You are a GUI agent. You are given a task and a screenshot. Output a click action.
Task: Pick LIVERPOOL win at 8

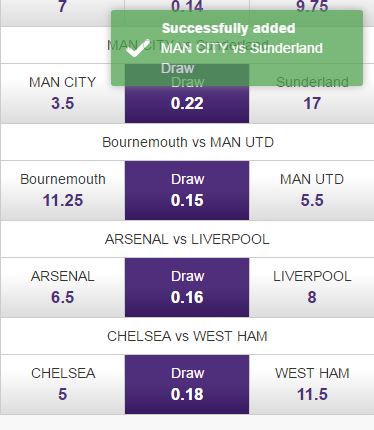pyautogui.click(x=312, y=287)
